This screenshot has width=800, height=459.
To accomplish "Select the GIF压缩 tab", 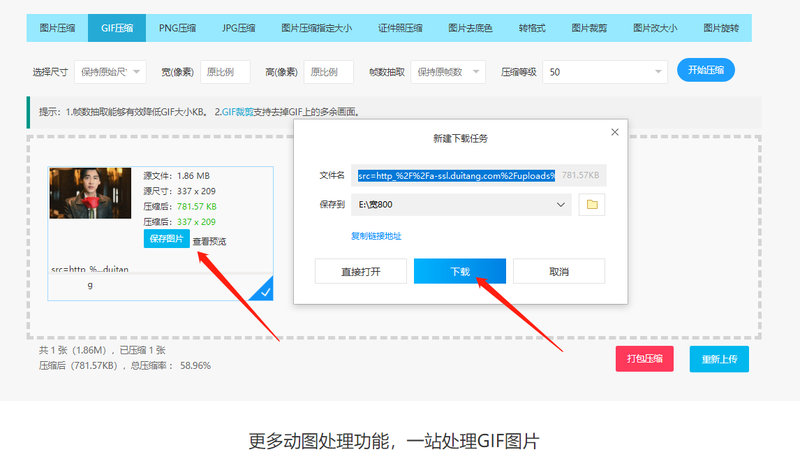I will [117, 28].
